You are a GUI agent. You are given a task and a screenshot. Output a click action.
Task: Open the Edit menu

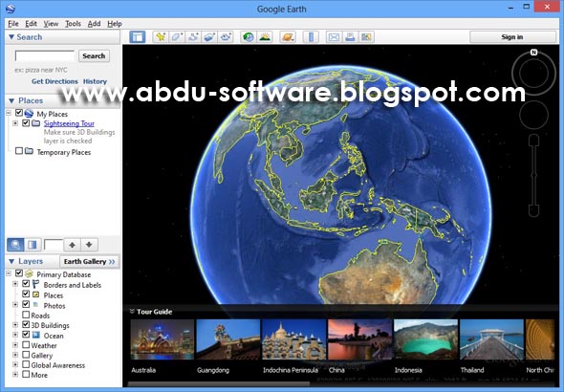[31, 24]
